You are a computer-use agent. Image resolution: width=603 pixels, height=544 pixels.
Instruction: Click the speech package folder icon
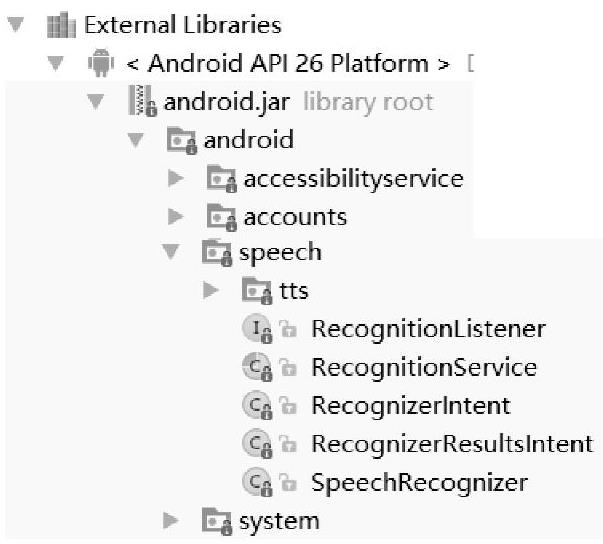pos(217,252)
